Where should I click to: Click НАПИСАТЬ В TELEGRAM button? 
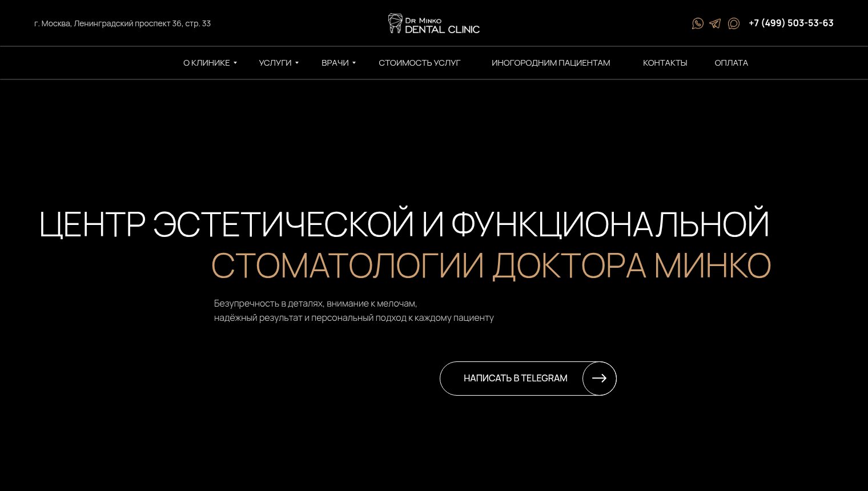pos(528,378)
